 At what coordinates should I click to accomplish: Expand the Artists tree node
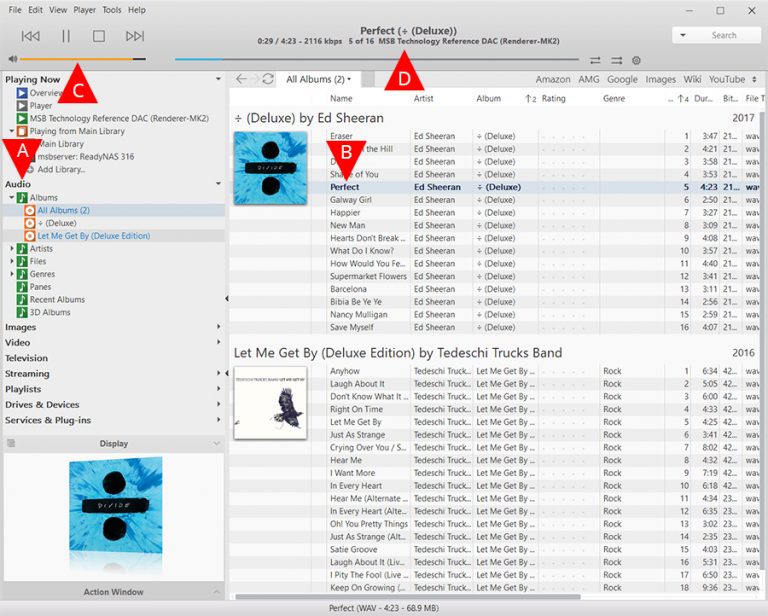click(12, 249)
